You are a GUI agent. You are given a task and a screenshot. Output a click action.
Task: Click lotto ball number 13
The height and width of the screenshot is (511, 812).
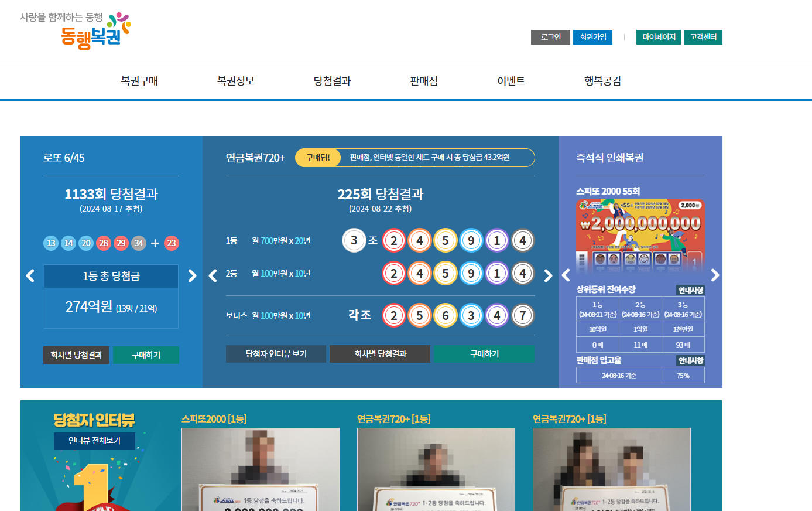[x=51, y=243]
